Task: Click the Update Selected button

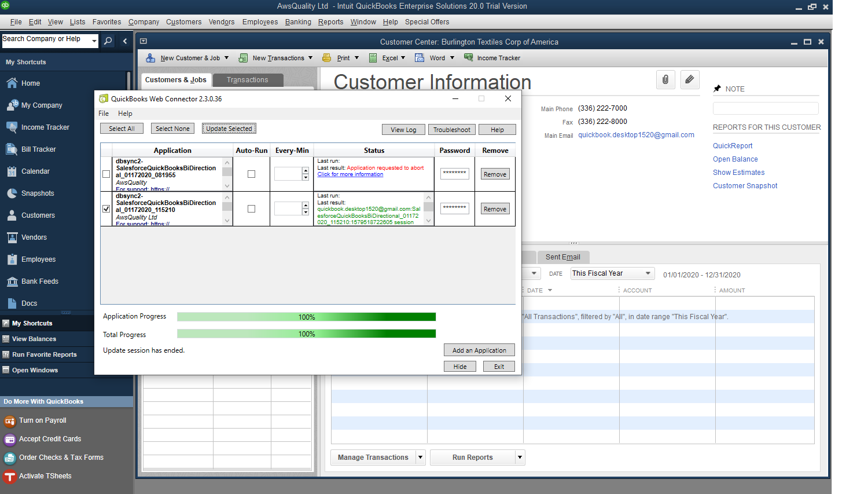Action: point(229,129)
